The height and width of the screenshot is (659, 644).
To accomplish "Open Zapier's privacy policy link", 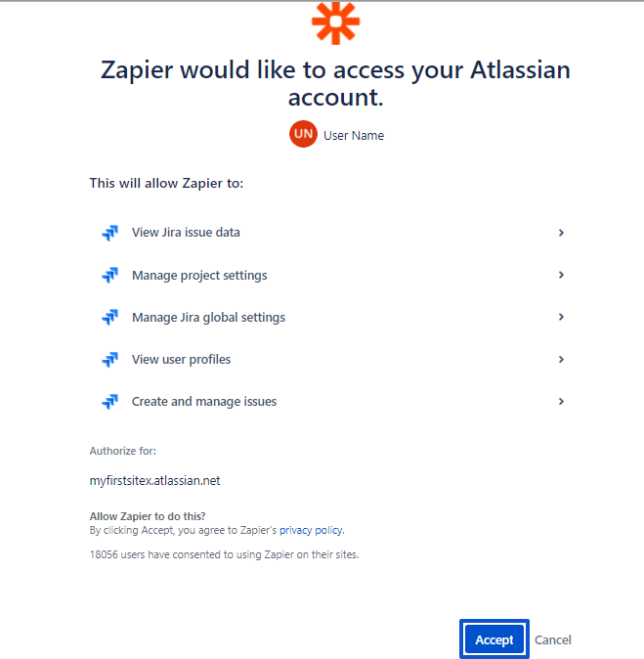I will tap(311, 530).
